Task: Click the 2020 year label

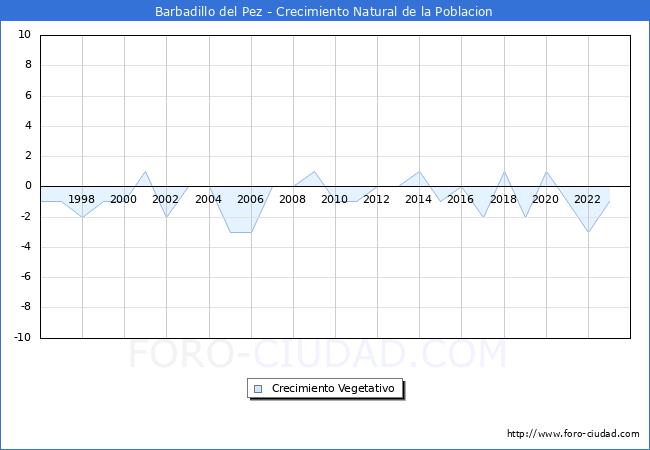Action: point(546,199)
